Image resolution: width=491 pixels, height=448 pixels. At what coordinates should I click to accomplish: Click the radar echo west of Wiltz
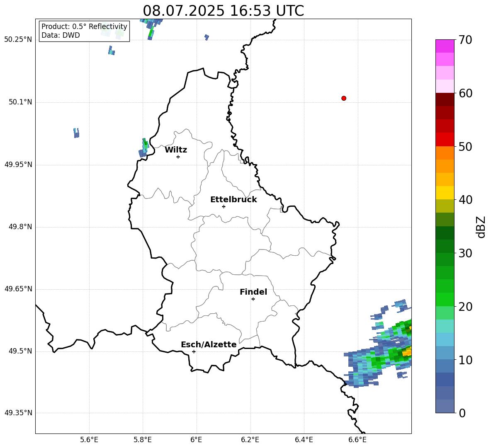(144, 148)
